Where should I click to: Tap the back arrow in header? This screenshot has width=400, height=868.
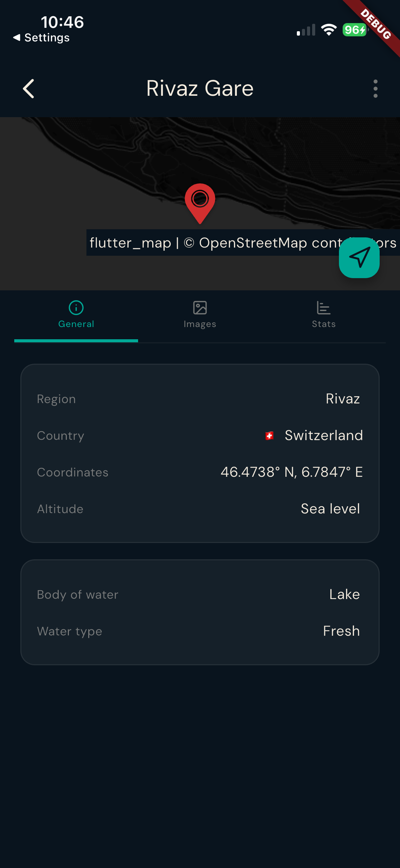[x=29, y=89]
